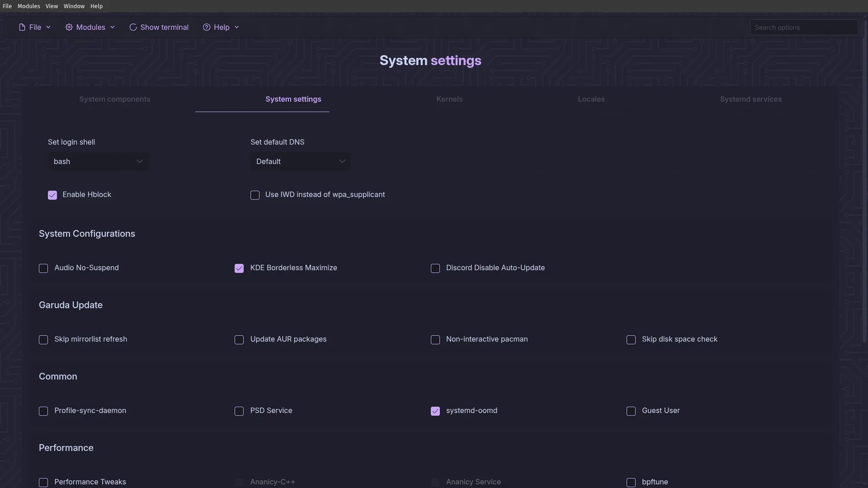Click the System Configurations heading
Screen dimensions: 868x488
(87, 234)
